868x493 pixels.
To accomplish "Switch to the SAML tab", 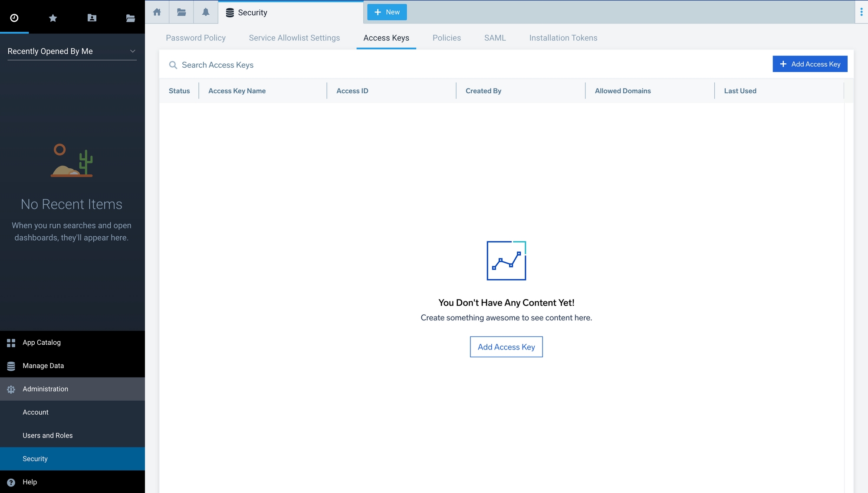I will 495,38.
